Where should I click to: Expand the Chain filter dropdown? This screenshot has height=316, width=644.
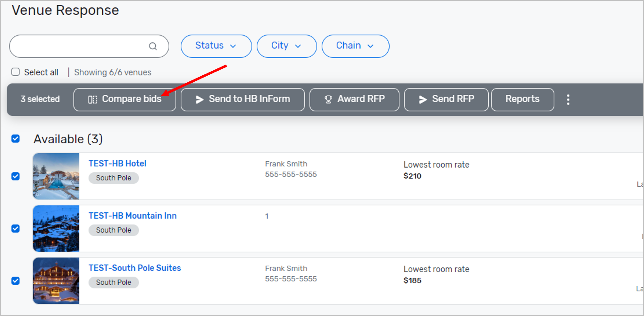(355, 46)
